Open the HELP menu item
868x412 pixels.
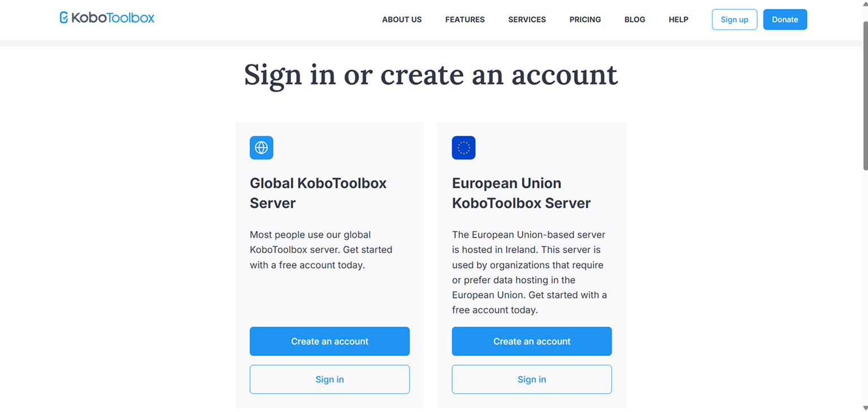[x=678, y=19]
